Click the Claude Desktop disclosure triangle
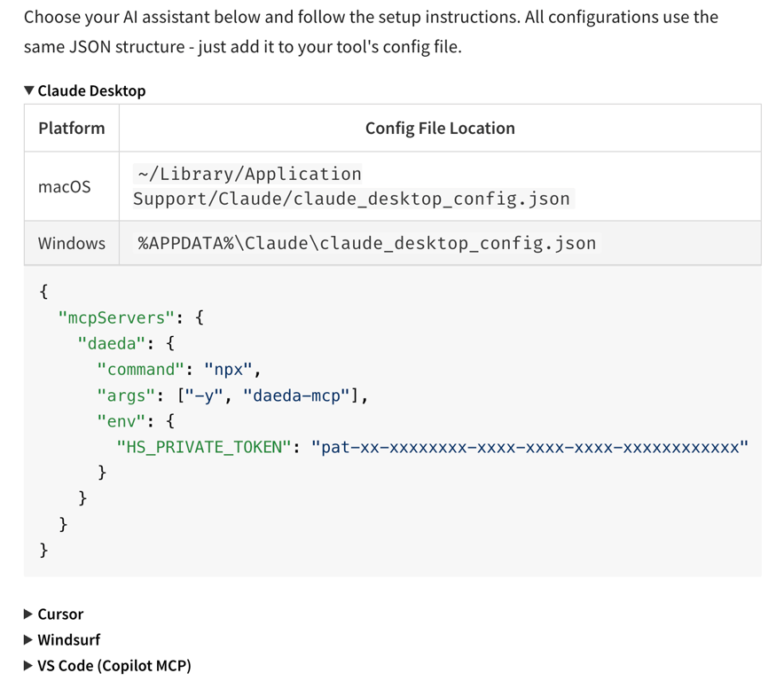 tap(29, 90)
